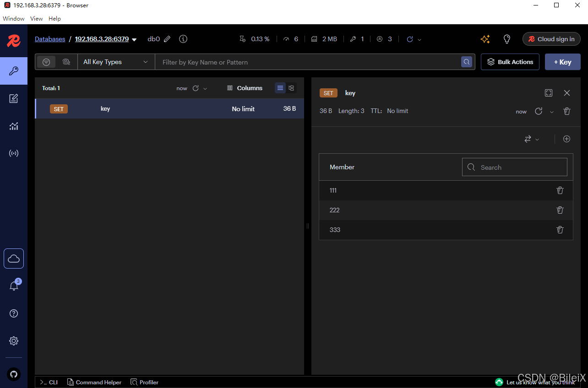
Task: Toggle the Columns display option
Action: pos(245,87)
